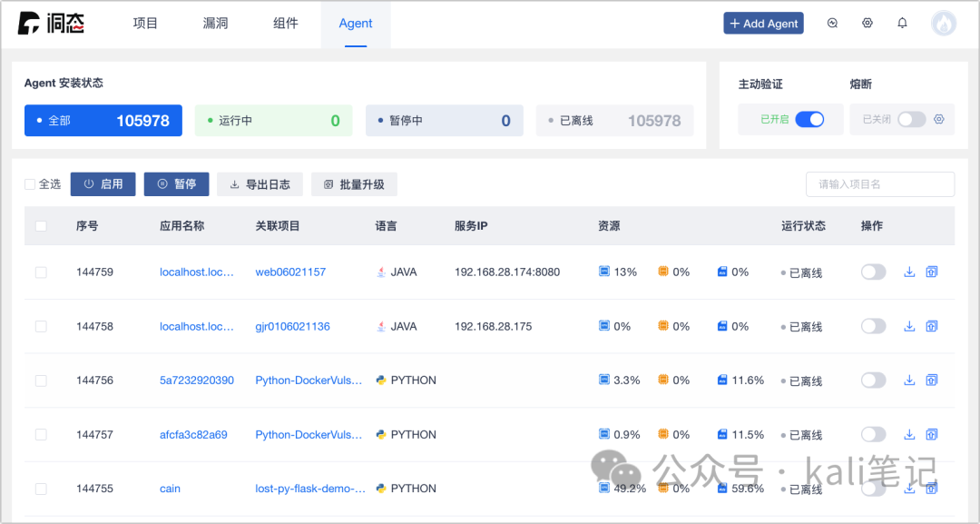Open the dashboard gauge icon in header

tap(832, 23)
